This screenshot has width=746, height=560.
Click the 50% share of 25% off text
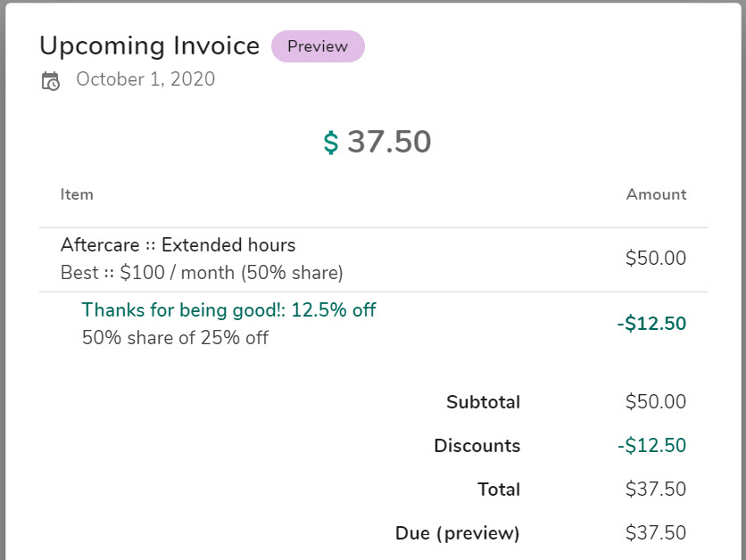coord(175,338)
